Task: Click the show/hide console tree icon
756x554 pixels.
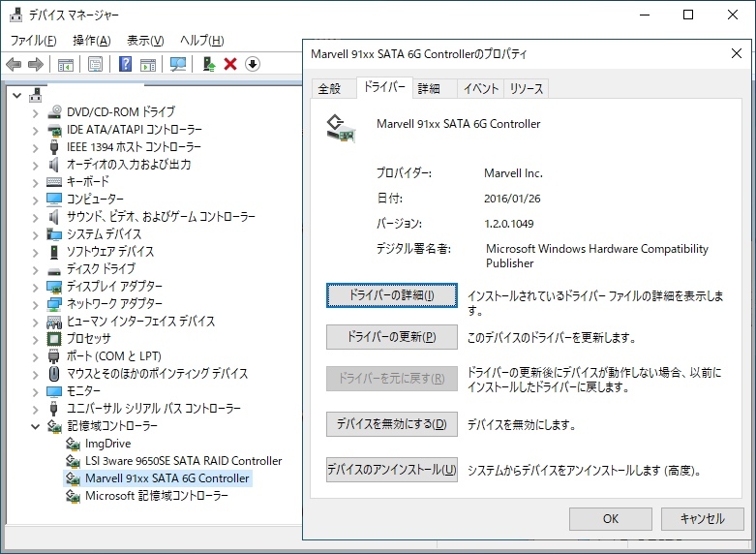Action: [65, 64]
